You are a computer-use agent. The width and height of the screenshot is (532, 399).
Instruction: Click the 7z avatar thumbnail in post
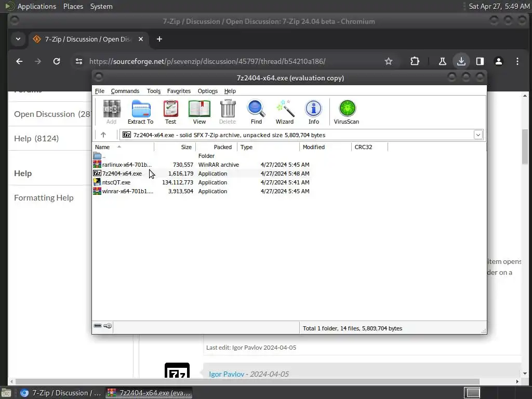tap(177, 370)
